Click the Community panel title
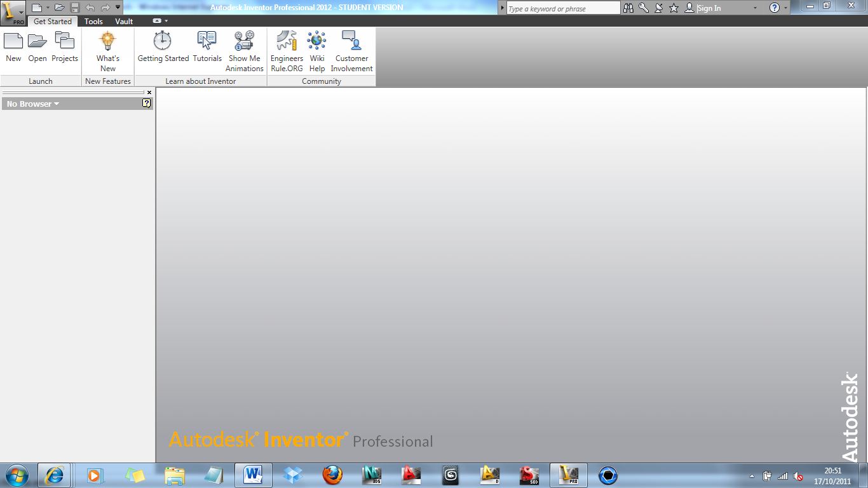868x488 pixels. 322,81
